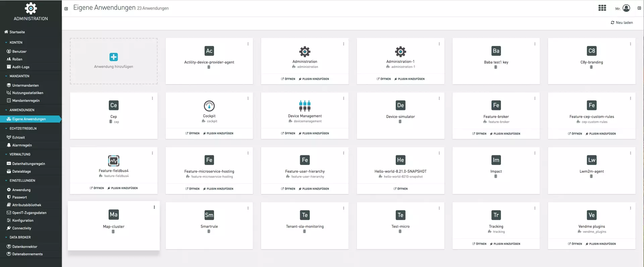Screen dimensions: 644x267
Task: Click the Cockpit gauge application icon
Action: (x=209, y=106)
